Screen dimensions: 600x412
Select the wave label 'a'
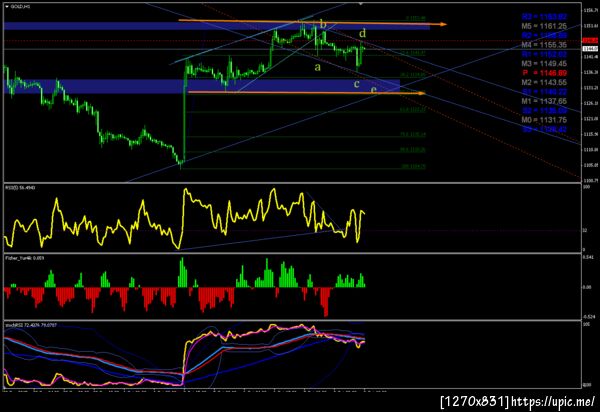(317, 68)
